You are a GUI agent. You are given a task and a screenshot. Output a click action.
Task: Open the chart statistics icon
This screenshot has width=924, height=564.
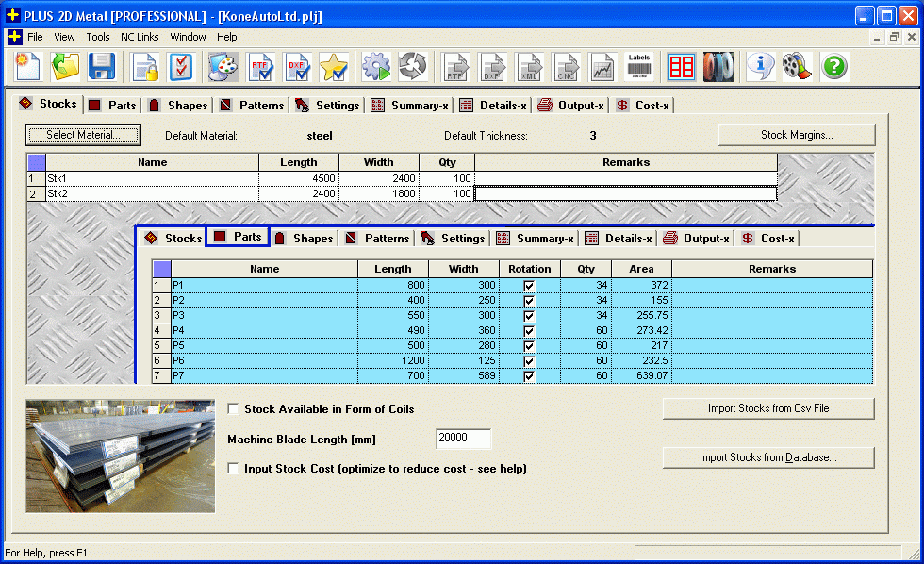tap(604, 67)
